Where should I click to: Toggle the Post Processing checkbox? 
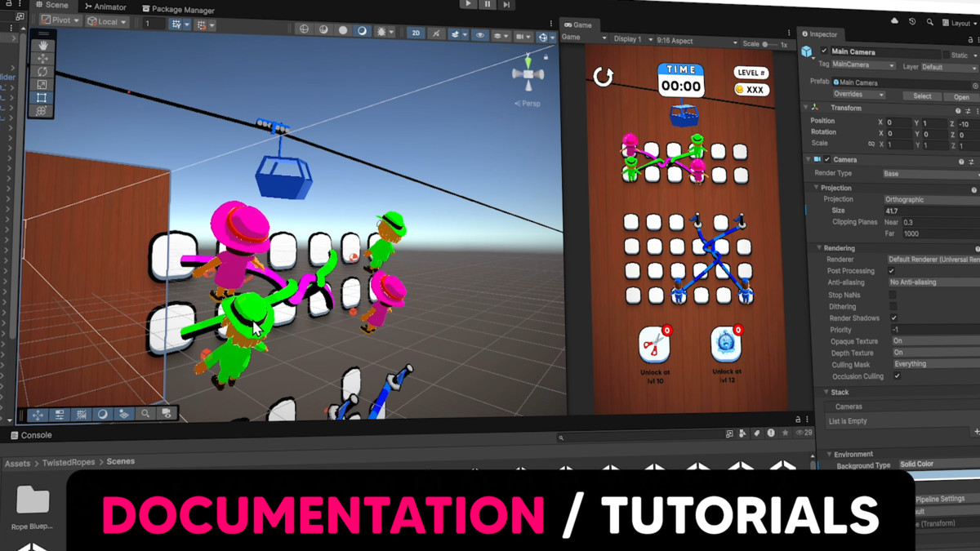891,270
